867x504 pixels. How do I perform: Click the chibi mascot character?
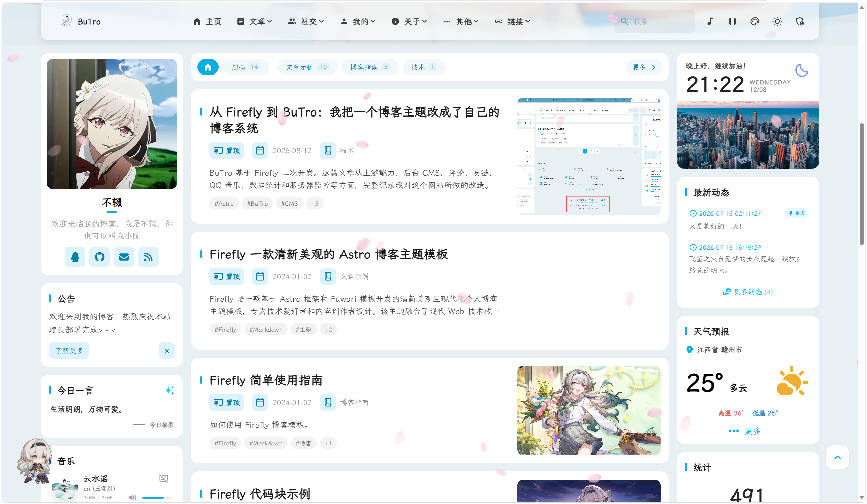pos(35,461)
